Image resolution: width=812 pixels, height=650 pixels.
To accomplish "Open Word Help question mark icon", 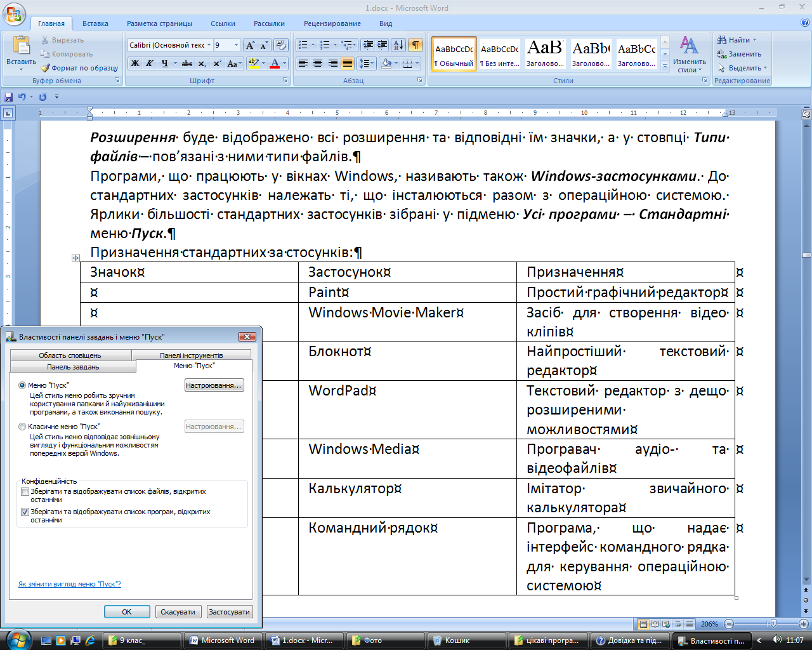I will [x=805, y=23].
